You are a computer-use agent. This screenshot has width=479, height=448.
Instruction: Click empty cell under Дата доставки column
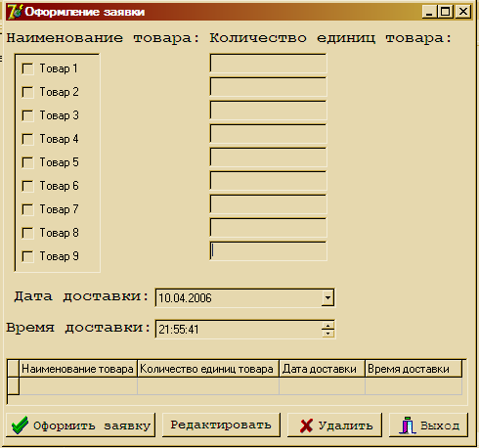click(322, 386)
